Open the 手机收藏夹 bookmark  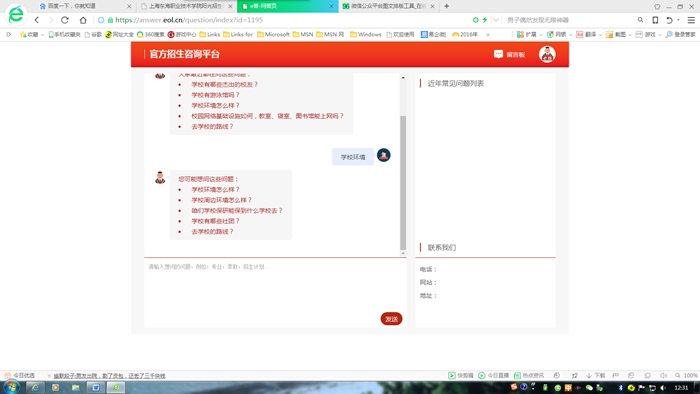(x=64, y=34)
